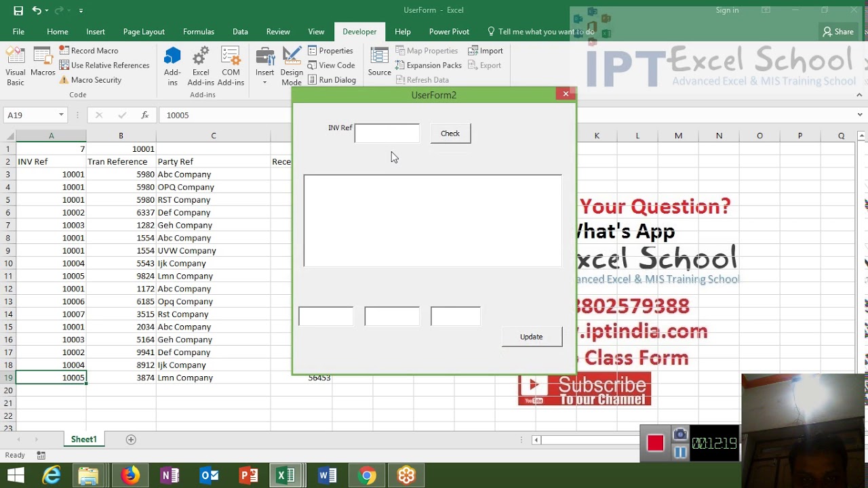Switch to the Home tab
Screen dimensions: 868x488
[x=58, y=32]
